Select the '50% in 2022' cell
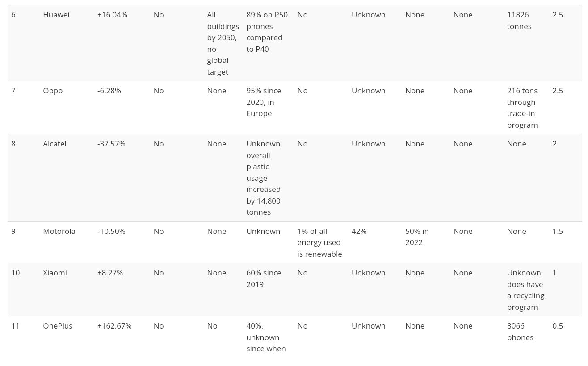Viewport: 588px width, 366px height. [417, 237]
